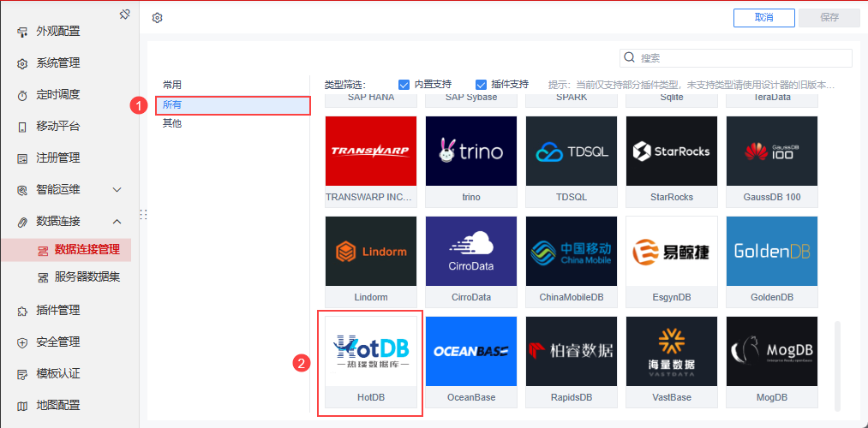Select the HotDB database logo
Screen dimensions: 868x428
(371, 351)
